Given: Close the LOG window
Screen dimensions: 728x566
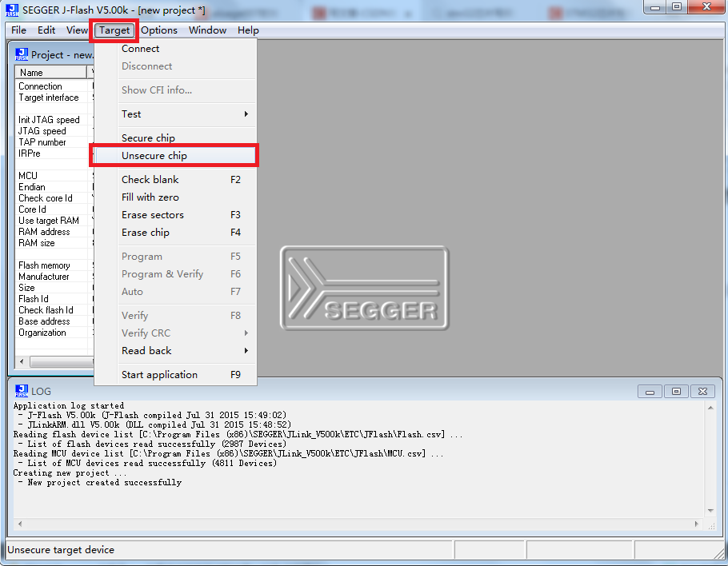Looking at the screenshot, I should tap(703, 392).
